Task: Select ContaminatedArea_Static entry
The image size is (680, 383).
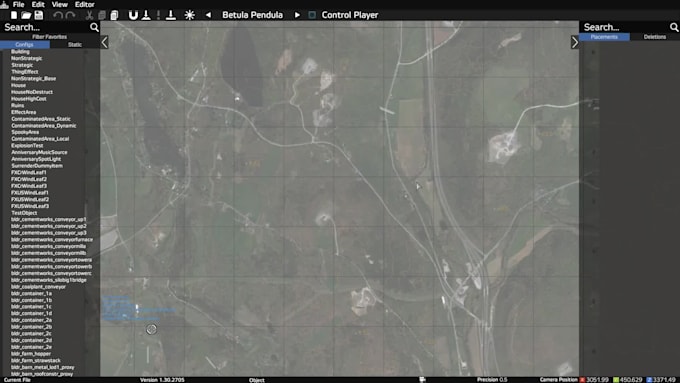Action: pos(41,119)
